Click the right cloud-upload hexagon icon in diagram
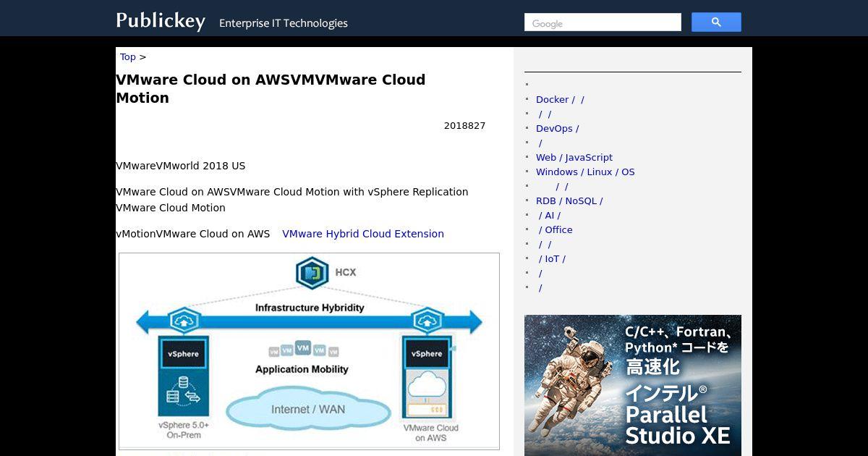 (427, 320)
